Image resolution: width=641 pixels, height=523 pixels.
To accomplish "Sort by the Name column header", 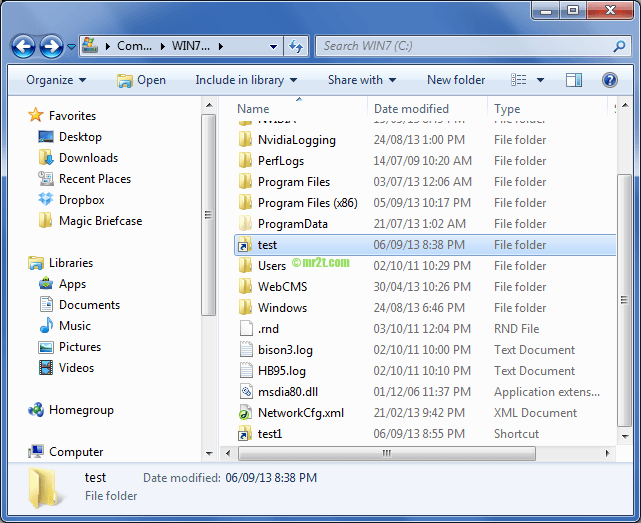I will tap(253, 109).
